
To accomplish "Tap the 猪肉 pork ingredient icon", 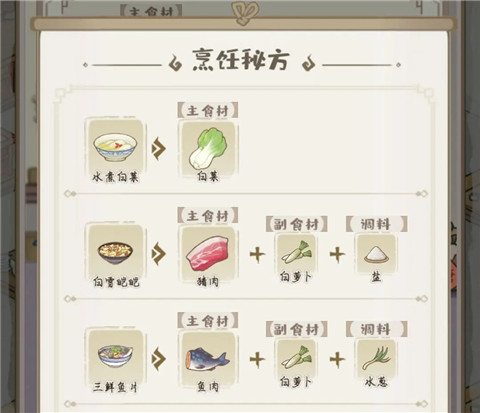I will 208,254.
